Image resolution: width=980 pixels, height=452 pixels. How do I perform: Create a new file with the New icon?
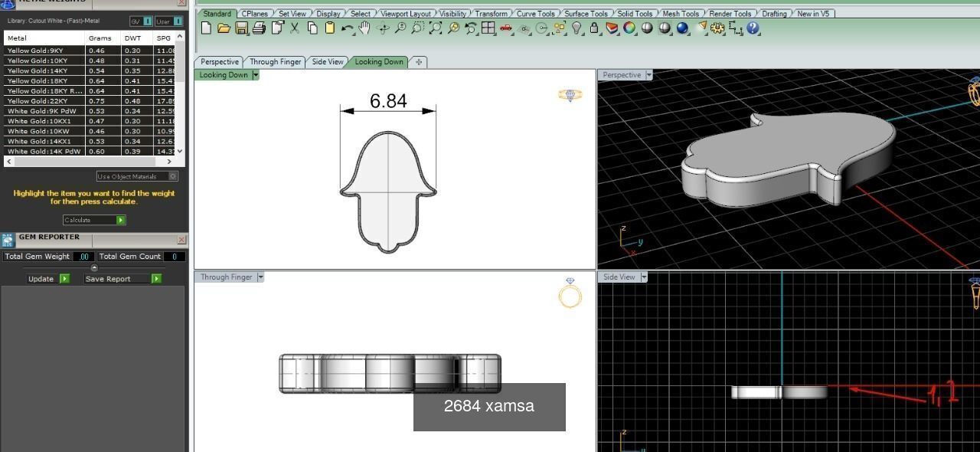pyautogui.click(x=206, y=28)
